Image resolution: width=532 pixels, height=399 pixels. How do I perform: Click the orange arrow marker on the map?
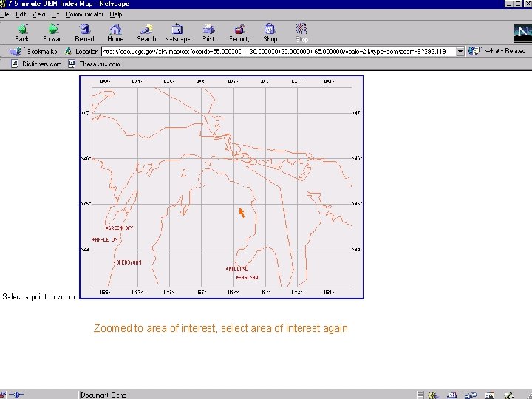(x=242, y=213)
